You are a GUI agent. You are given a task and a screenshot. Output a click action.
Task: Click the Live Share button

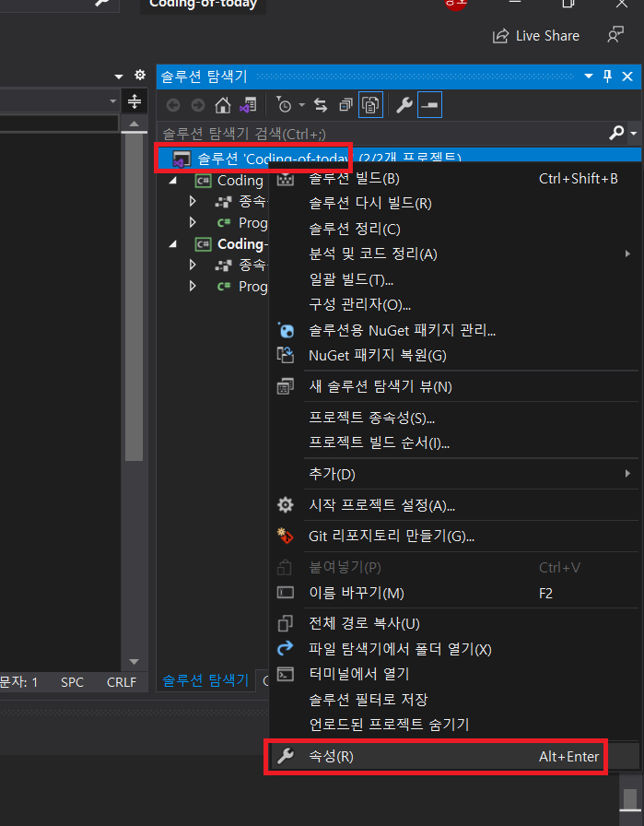536,36
